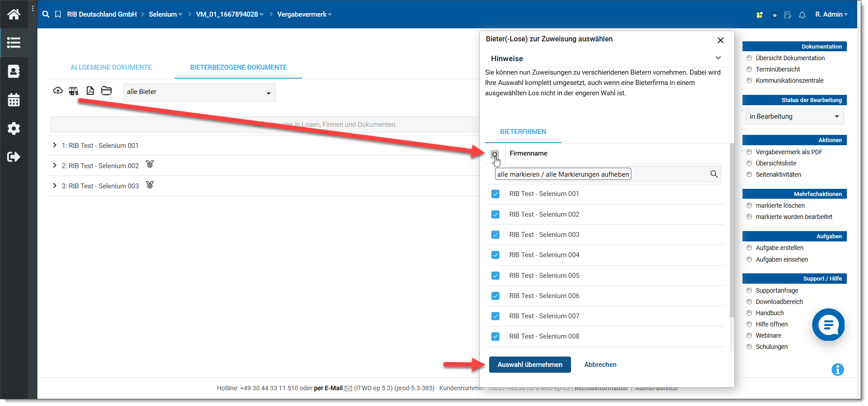Click 'markierte löschen' link
This screenshot has height=406, width=868.
(x=780, y=205)
